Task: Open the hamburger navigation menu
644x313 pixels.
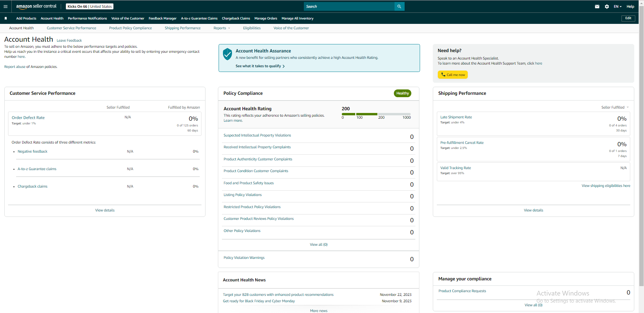Action: click(5, 6)
